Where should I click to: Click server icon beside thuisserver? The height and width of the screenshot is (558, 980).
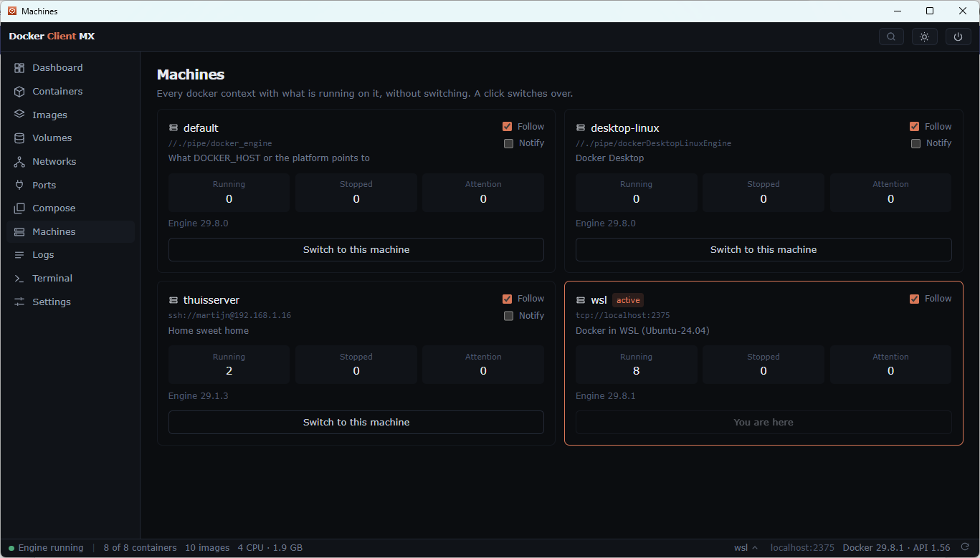coord(173,300)
